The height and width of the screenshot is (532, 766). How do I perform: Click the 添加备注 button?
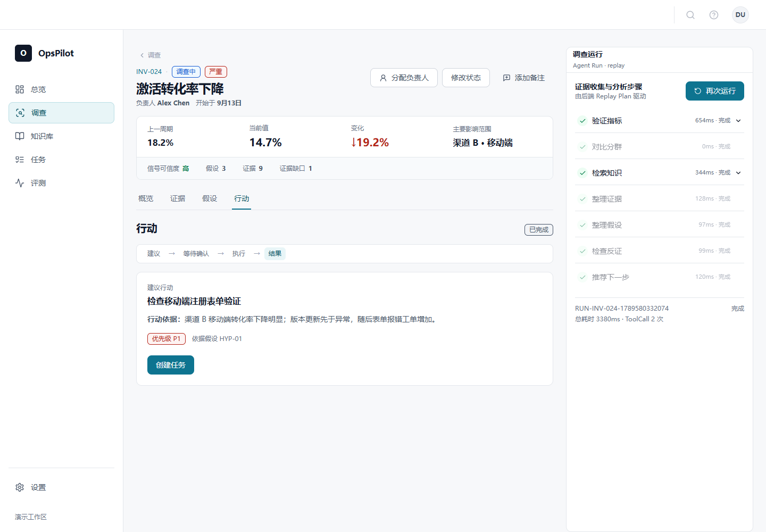click(524, 78)
